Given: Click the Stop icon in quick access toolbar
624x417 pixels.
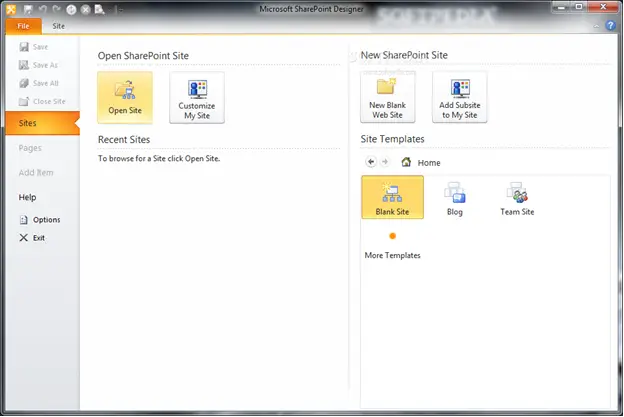Looking at the screenshot, I should pos(86,10).
